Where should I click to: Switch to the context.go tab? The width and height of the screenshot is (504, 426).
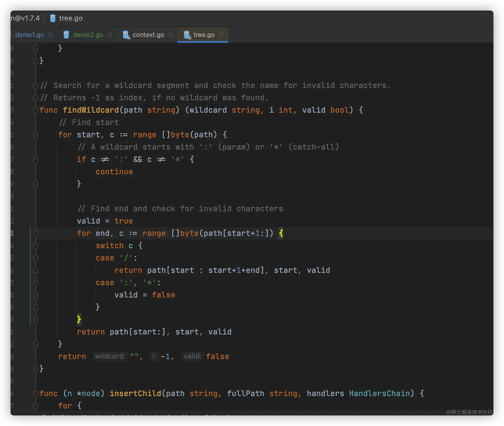[x=148, y=35]
